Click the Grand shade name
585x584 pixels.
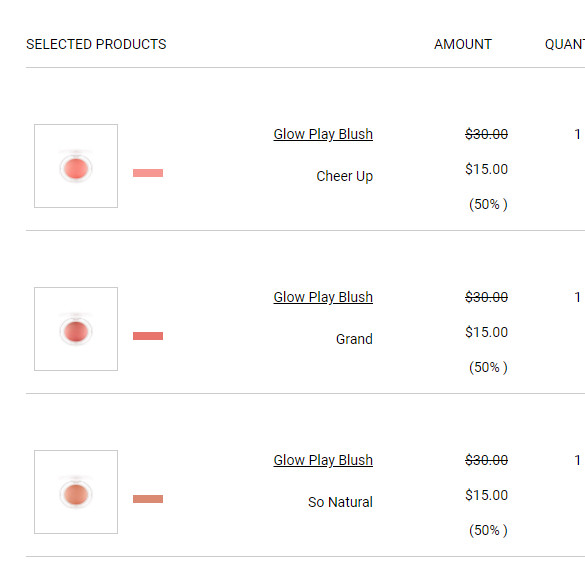pos(354,339)
